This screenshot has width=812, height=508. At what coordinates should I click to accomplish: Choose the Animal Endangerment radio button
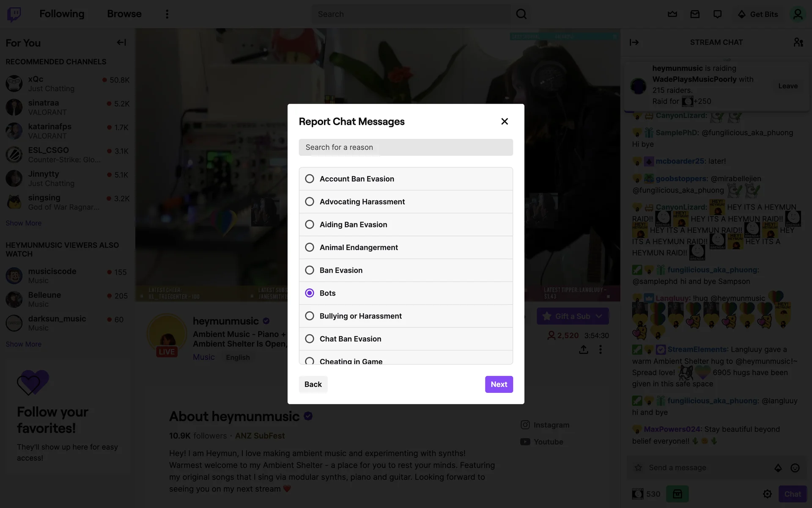tap(310, 247)
